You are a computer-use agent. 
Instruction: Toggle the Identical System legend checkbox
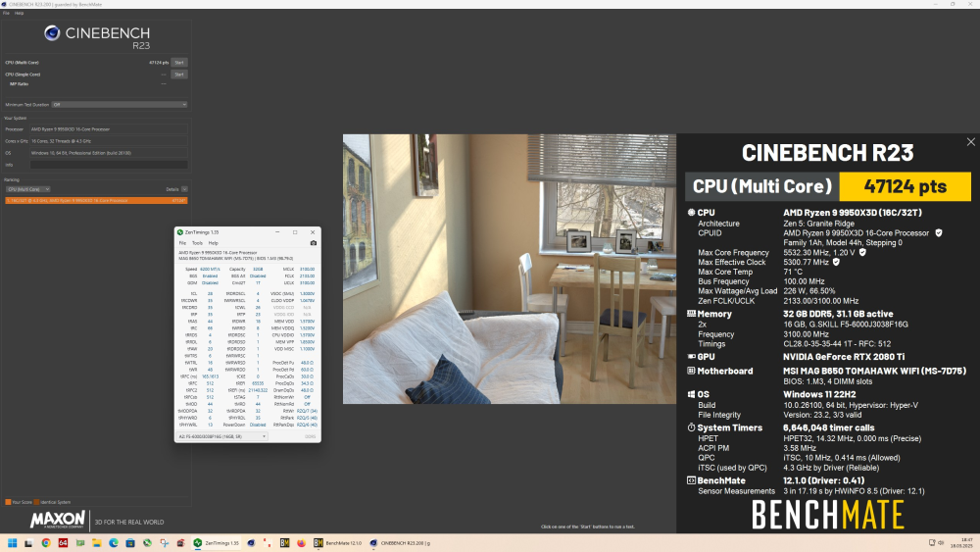[36, 502]
